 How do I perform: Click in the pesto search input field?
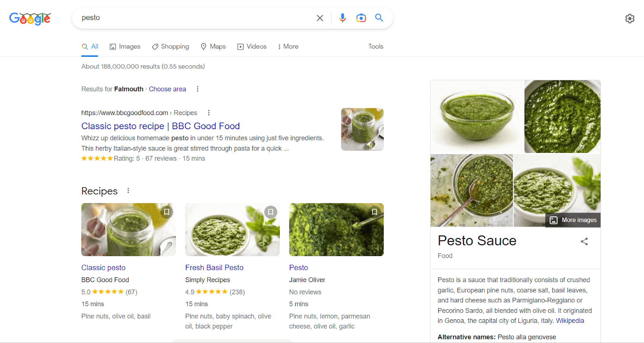[197, 18]
